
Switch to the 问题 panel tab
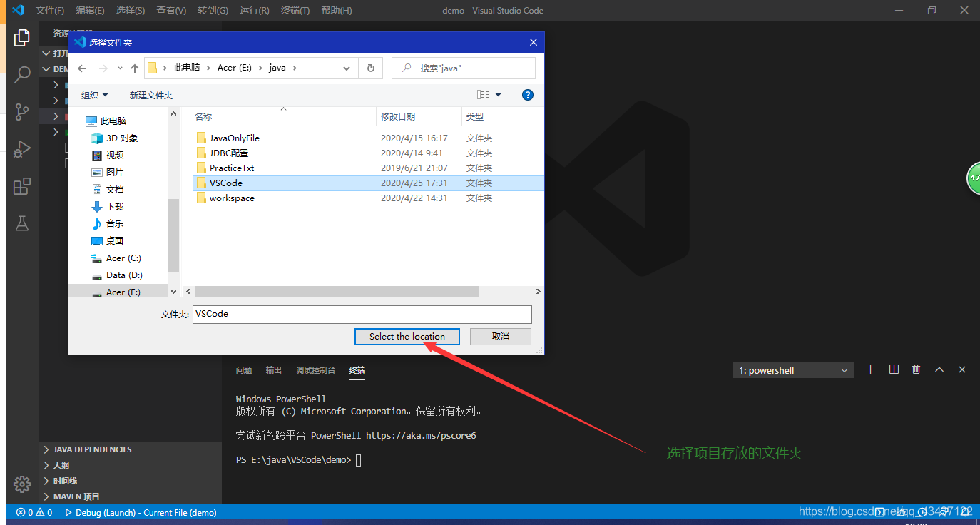click(244, 370)
